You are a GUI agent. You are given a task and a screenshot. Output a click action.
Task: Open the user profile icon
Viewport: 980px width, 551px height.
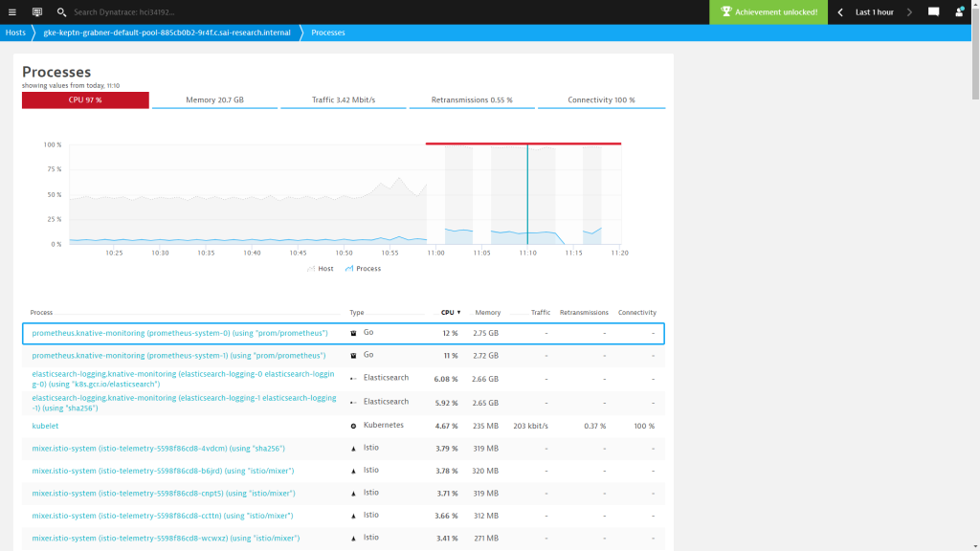958,12
